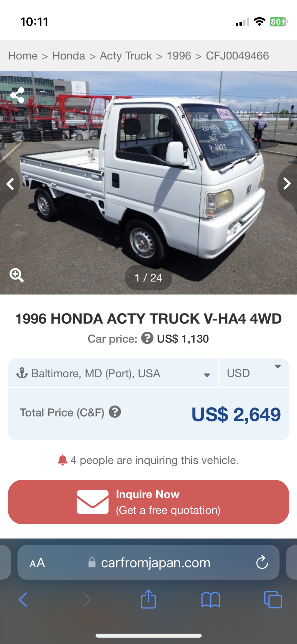Image resolution: width=297 pixels, height=644 pixels.
Task: Tap the carfromjapan.com address bar
Action: pyautogui.click(x=155, y=563)
